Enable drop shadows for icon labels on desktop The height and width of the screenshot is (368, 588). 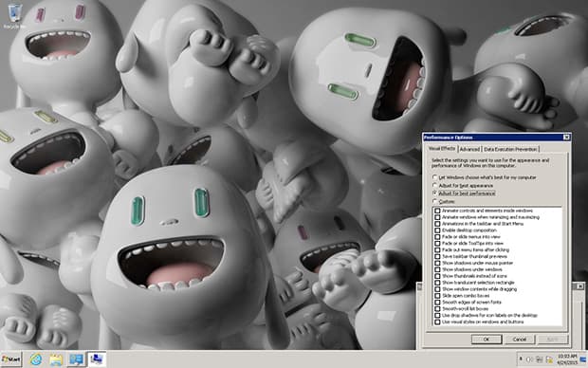(x=437, y=316)
